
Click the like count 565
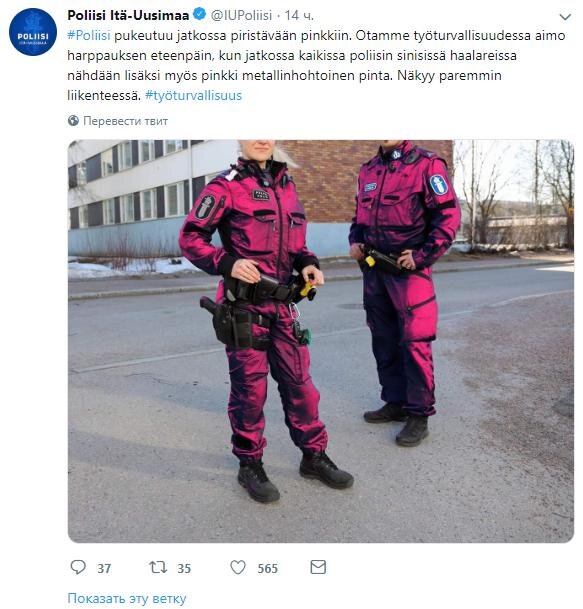(268, 569)
